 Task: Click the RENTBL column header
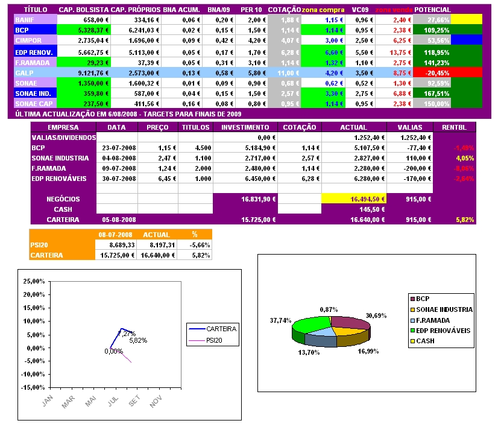click(x=454, y=127)
